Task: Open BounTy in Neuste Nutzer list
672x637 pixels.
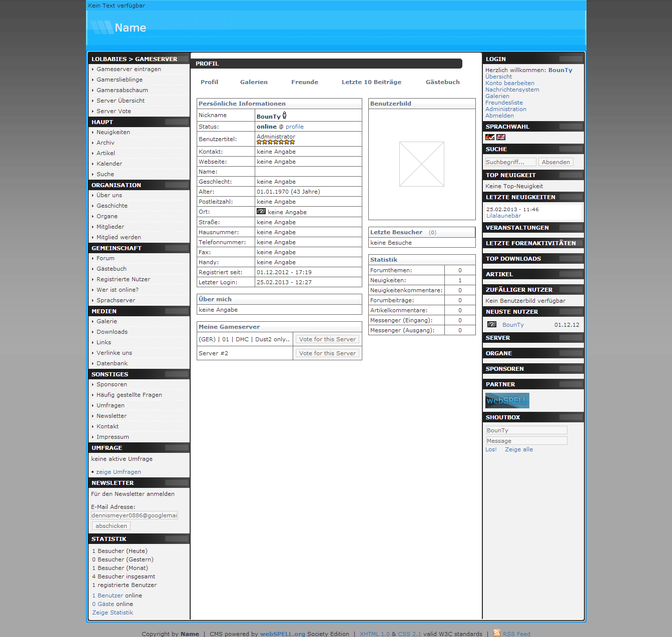Action: [513, 325]
